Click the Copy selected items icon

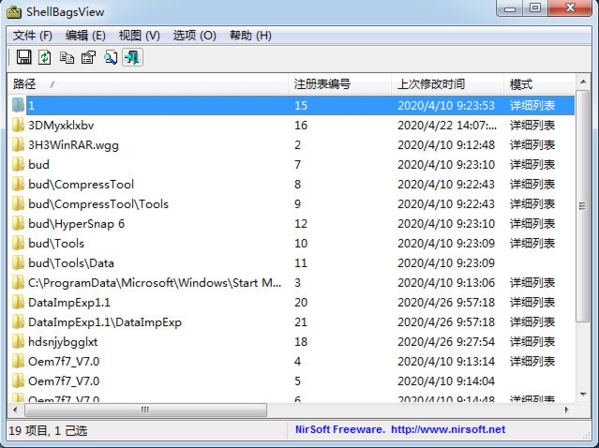coord(67,58)
